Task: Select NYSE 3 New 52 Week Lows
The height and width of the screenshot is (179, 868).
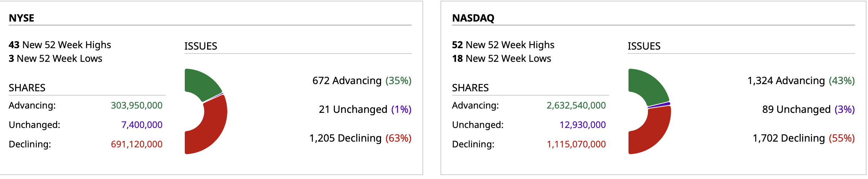Action: pyautogui.click(x=55, y=59)
